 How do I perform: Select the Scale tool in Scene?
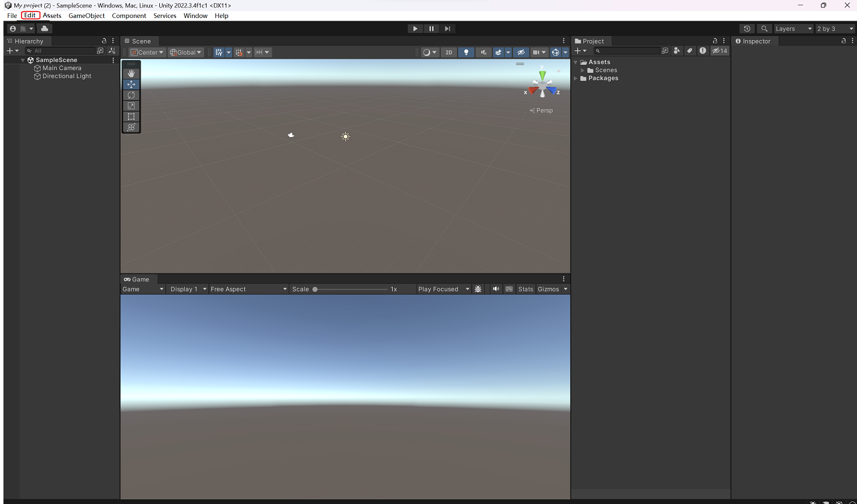[131, 106]
